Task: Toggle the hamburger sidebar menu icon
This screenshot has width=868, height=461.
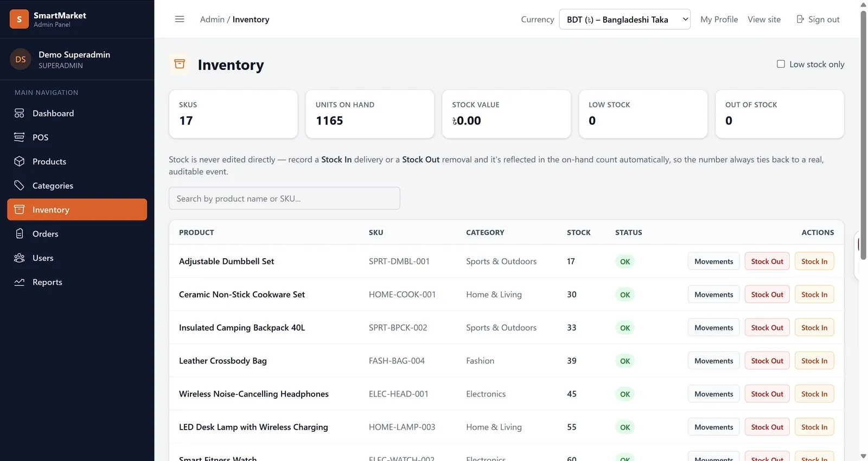Action: [x=180, y=19]
